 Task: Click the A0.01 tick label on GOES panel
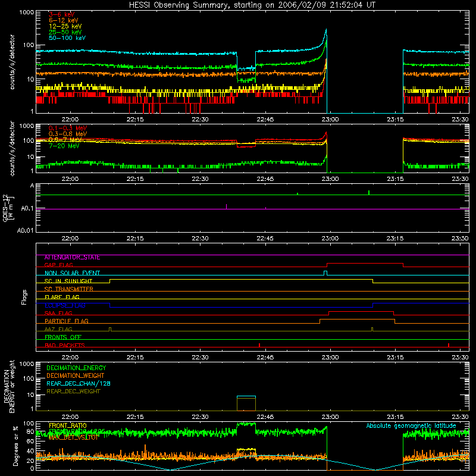coord(26,230)
